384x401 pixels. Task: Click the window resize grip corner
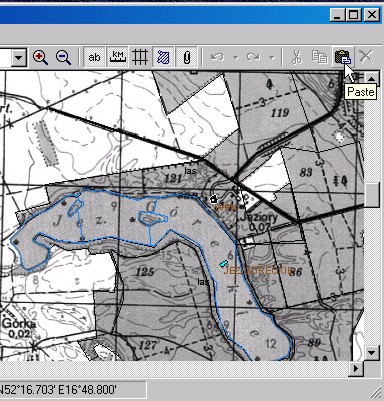(x=376, y=392)
